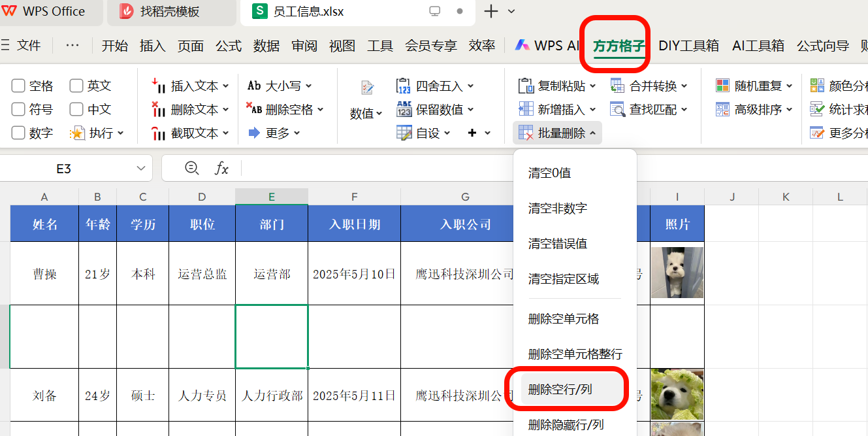Open the 复制粘贴 tool
The height and width of the screenshot is (436, 868).
(552, 86)
